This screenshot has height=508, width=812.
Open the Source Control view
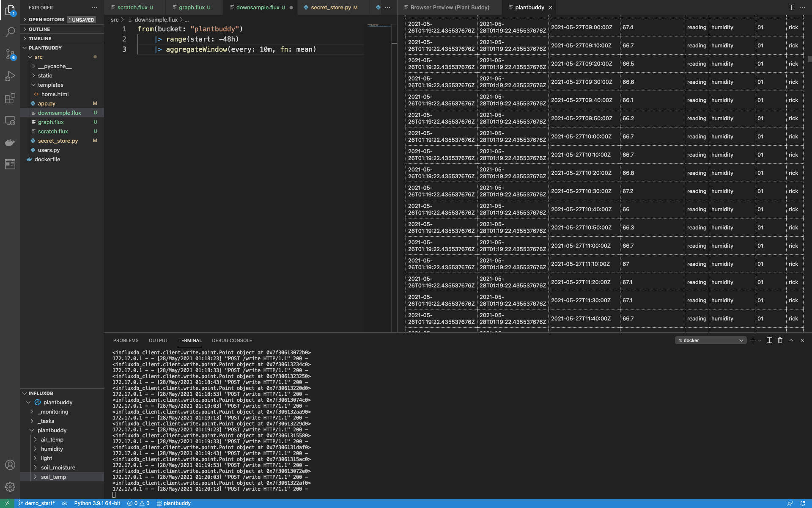[x=10, y=54]
